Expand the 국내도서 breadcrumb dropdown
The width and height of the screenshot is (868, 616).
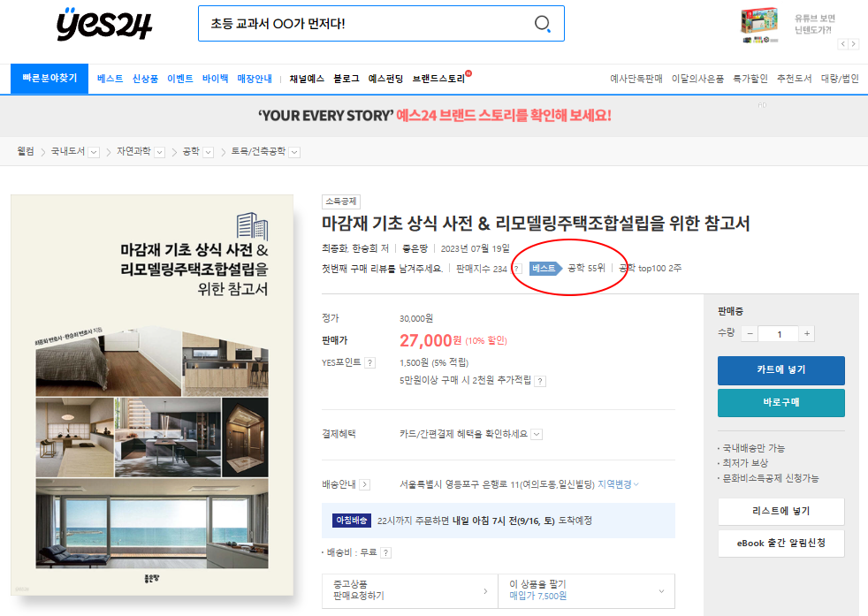click(94, 152)
